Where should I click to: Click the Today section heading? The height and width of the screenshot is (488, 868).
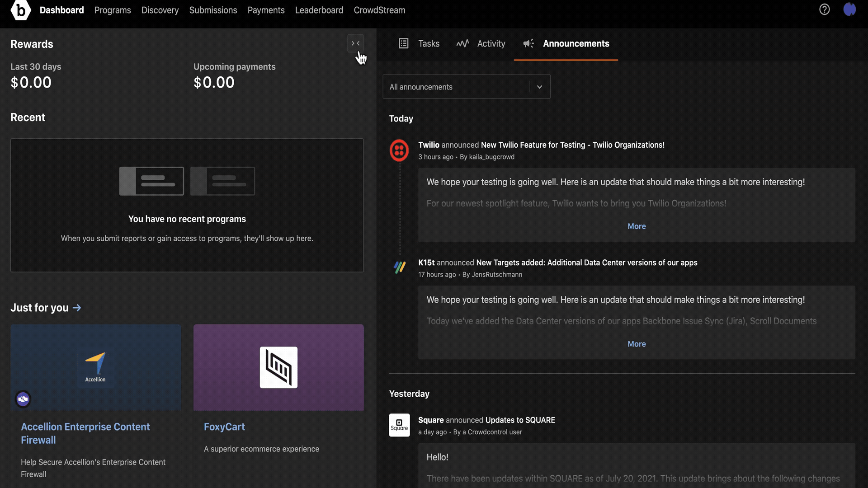pyautogui.click(x=401, y=119)
